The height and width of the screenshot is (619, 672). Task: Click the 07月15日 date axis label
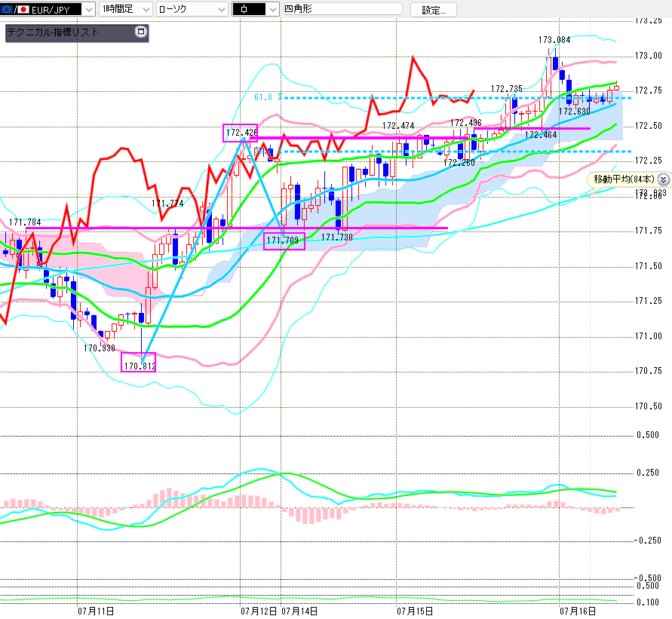[x=414, y=611]
